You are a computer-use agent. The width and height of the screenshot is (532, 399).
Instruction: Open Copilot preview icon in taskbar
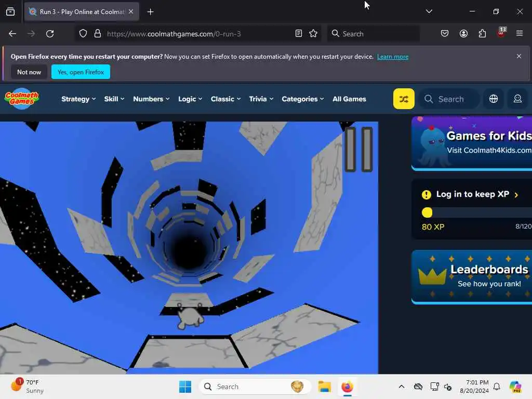[515, 387]
